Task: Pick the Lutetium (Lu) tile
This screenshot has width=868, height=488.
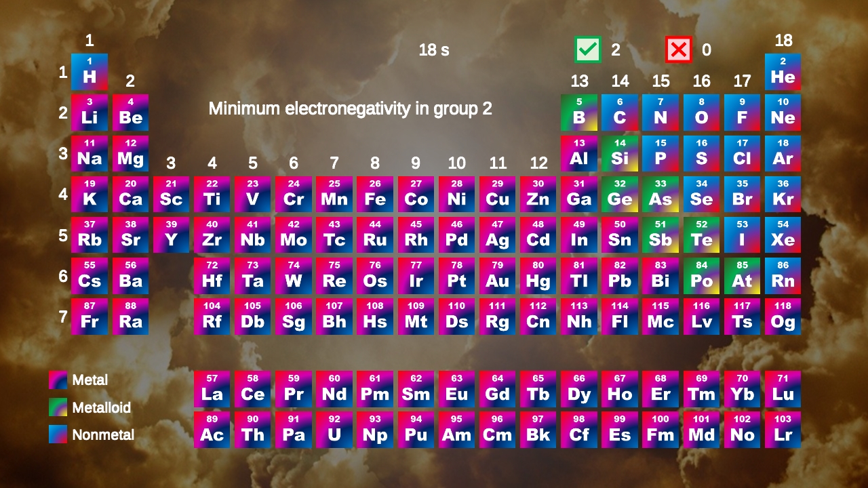Action: point(783,389)
